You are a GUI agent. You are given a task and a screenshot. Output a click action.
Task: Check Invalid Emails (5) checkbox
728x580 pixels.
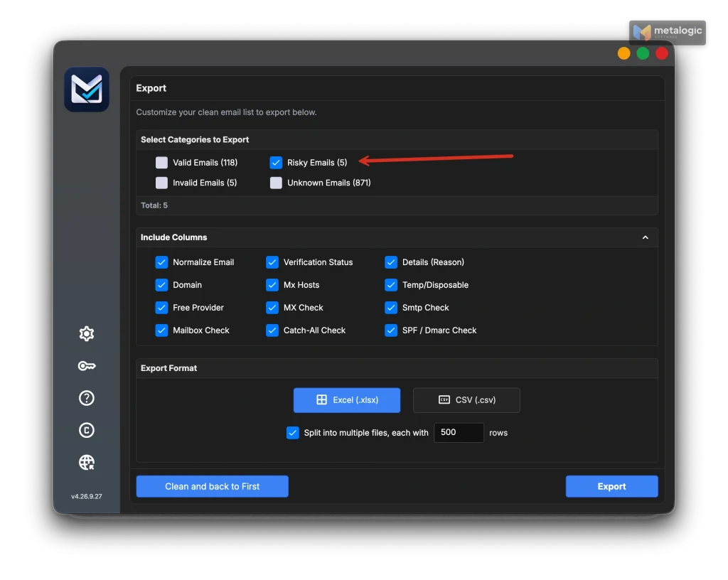(x=161, y=183)
